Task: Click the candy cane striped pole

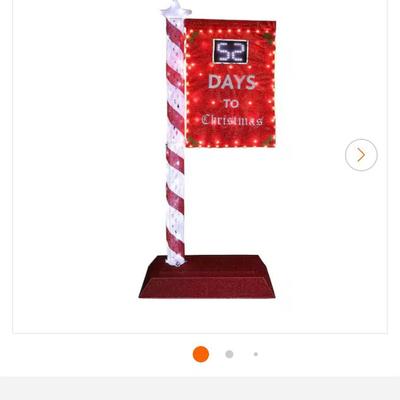Action: [175, 142]
